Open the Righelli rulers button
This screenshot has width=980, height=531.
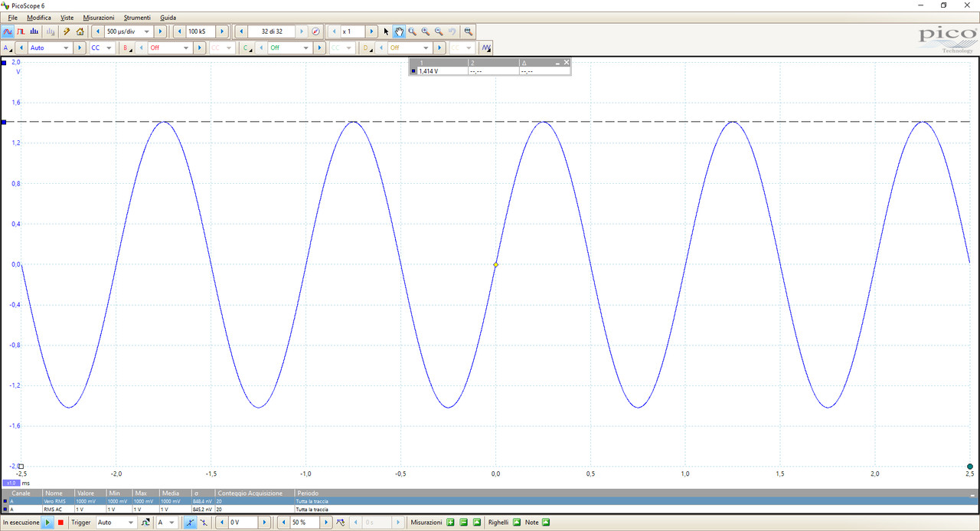pos(516,523)
